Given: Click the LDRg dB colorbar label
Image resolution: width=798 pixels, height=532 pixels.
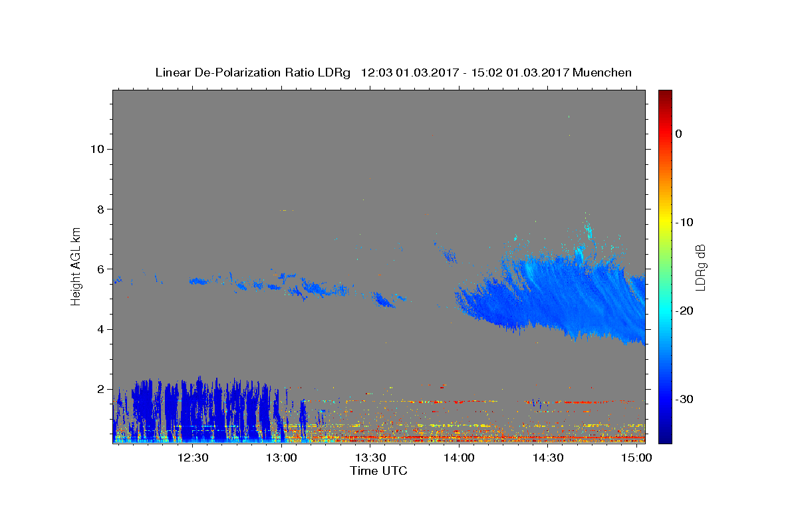Looking at the screenshot, I should 700,266.
